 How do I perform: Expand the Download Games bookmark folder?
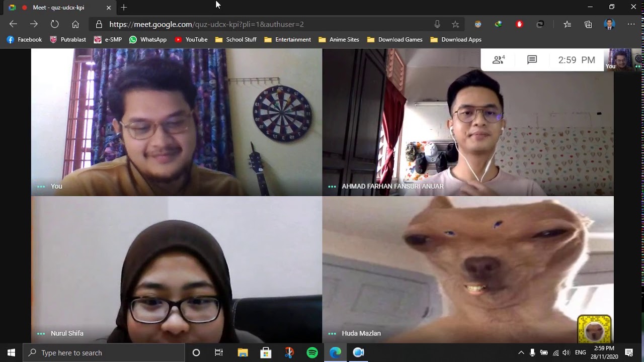[395, 40]
